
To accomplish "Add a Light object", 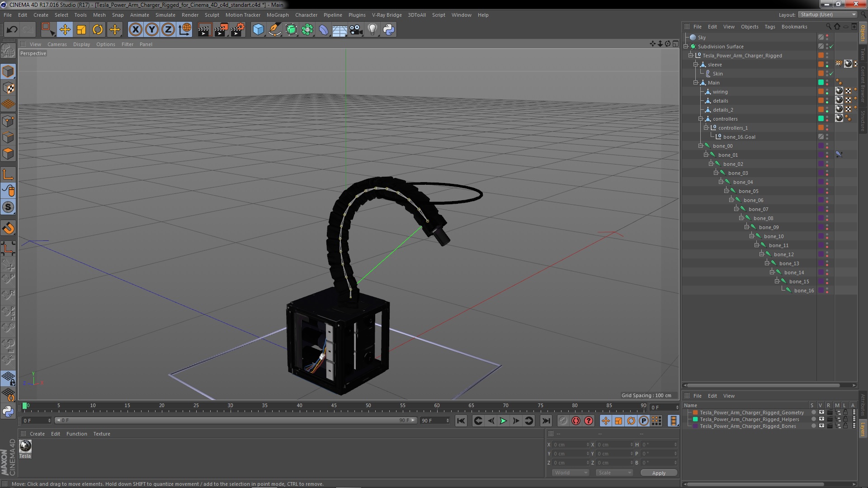I will point(373,30).
